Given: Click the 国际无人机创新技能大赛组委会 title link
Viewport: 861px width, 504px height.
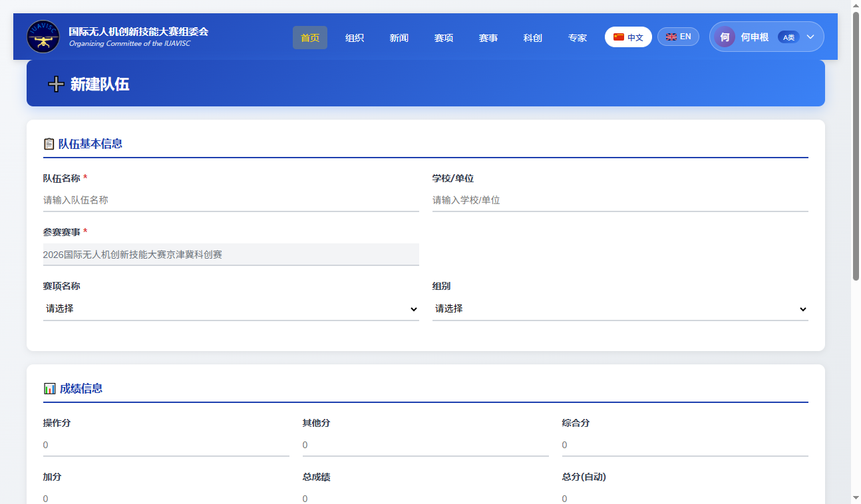Looking at the screenshot, I should (x=138, y=31).
